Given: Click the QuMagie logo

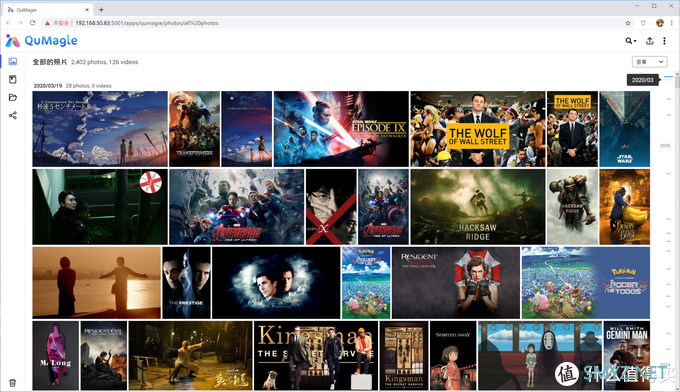Looking at the screenshot, I should pos(41,41).
